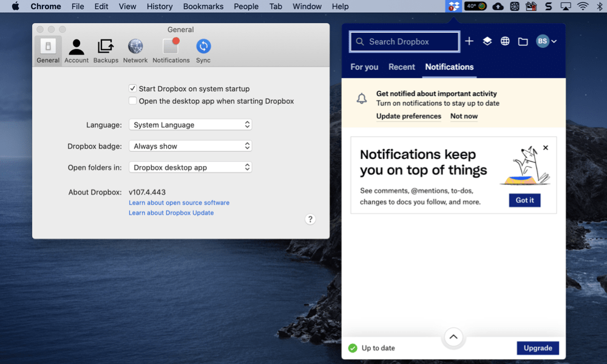Open the Open folders in dropdown
The width and height of the screenshot is (607, 364).
pyautogui.click(x=190, y=167)
